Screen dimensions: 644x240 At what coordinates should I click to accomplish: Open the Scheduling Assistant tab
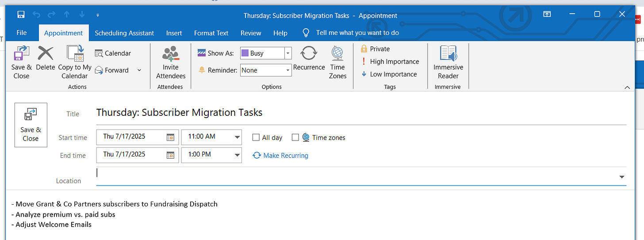[124, 33]
